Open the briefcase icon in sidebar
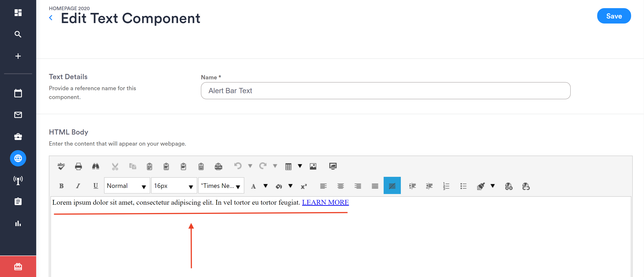This screenshot has width=644, height=277. click(18, 137)
